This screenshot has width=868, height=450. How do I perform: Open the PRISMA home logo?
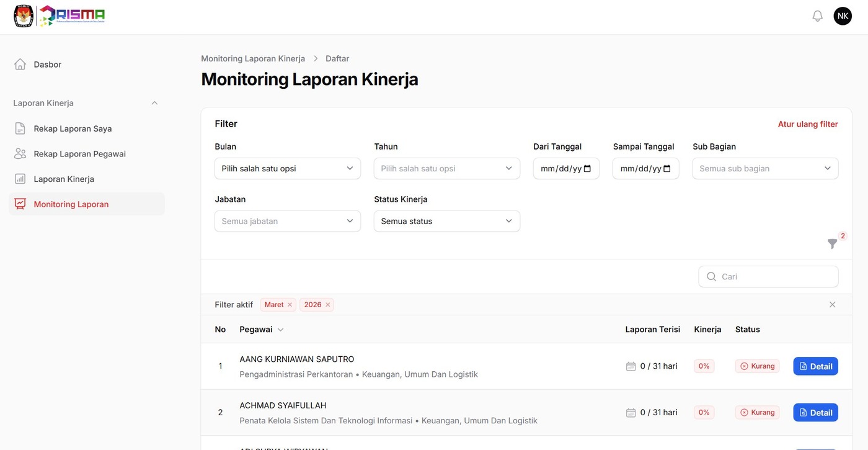pyautogui.click(x=59, y=15)
